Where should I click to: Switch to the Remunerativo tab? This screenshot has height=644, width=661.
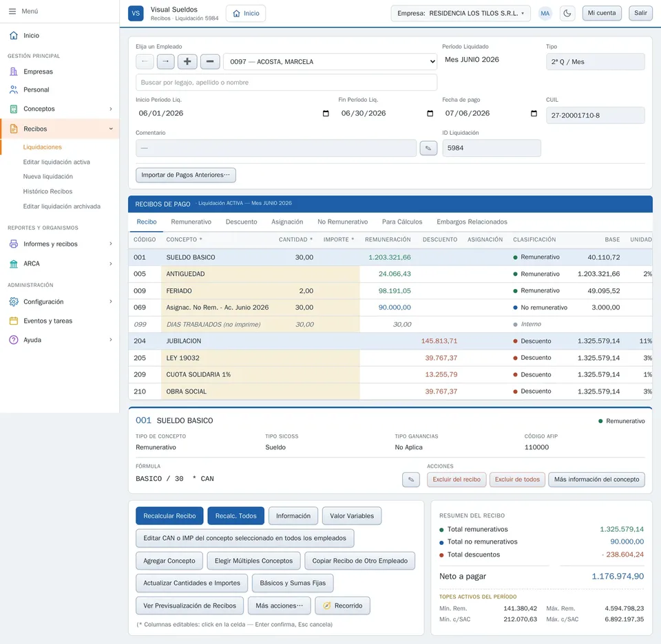coord(191,222)
